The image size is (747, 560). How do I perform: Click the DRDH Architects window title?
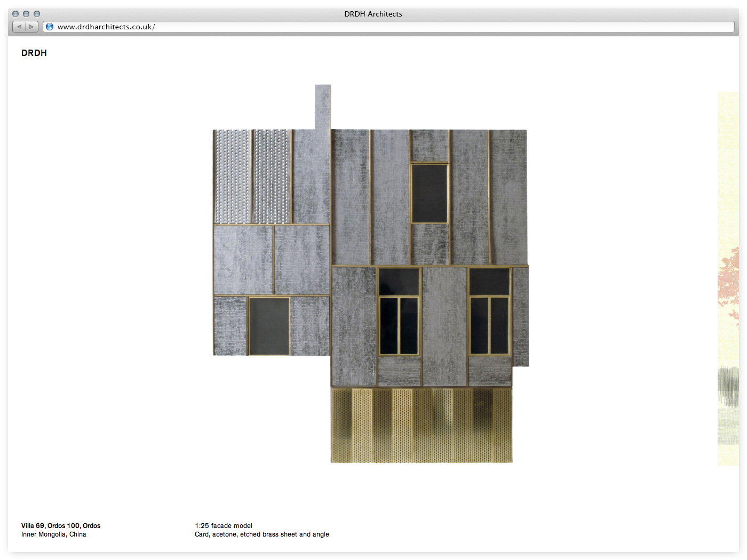(x=373, y=14)
